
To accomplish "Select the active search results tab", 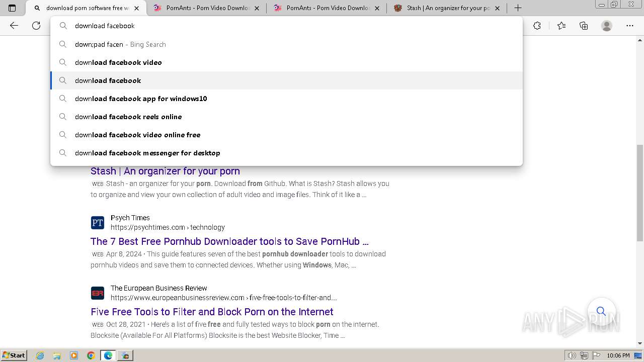I will [x=86, y=8].
